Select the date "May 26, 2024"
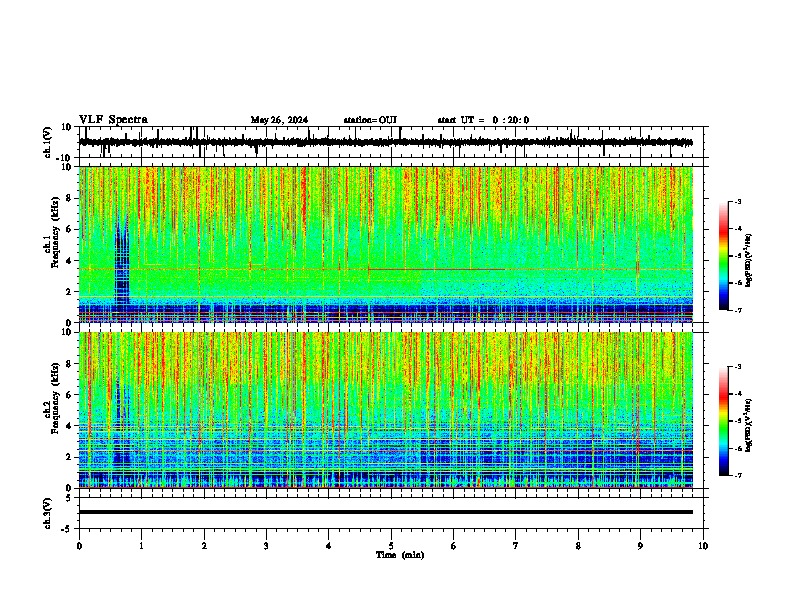Viewport: 792px width, 612px height. (x=279, y=120)
